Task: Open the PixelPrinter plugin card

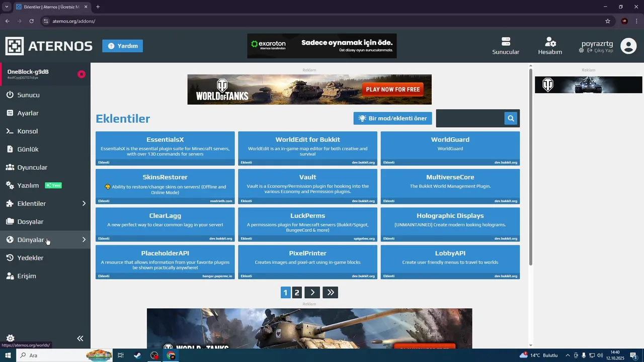Action: (307, 262)
